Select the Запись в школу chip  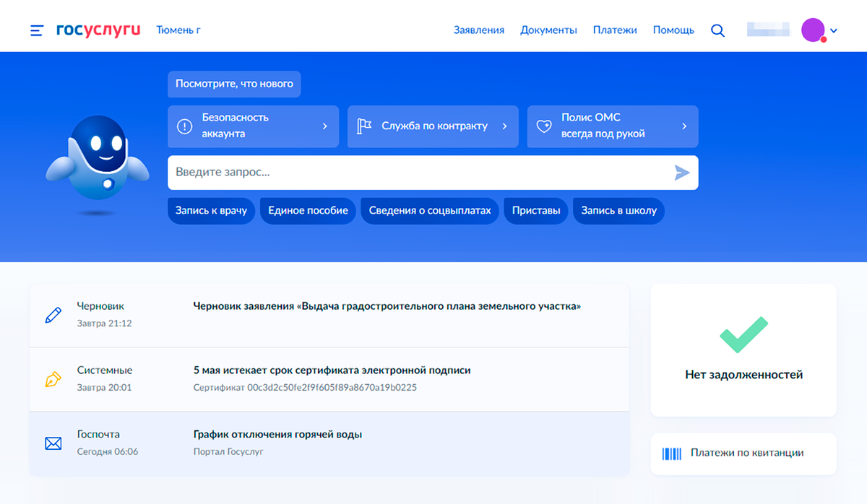pos(618,211)
